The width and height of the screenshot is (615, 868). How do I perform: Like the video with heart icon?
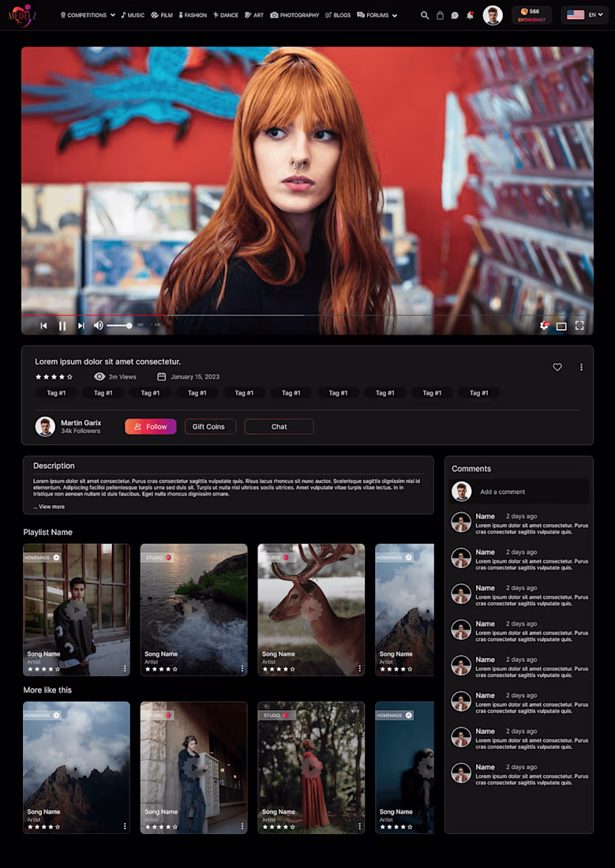pyautogui.click(x=557, y=367)
